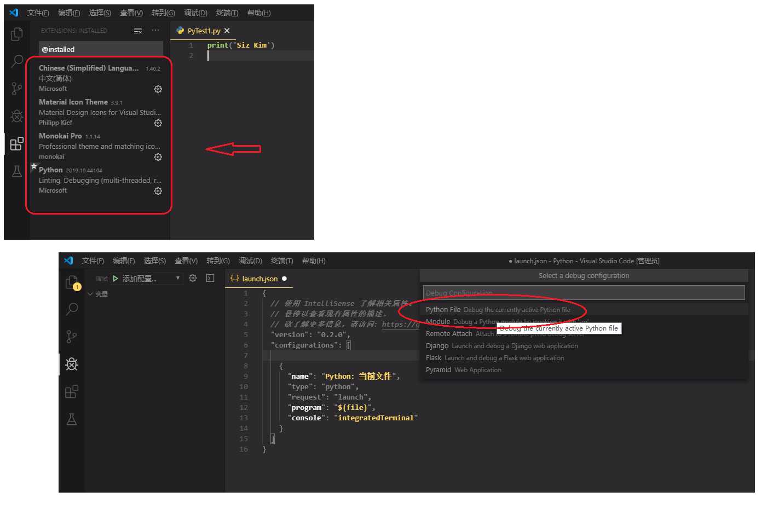Open 选择(S) menu in top window
Image resolution: width=773 pixels, height=532 pixels.
click(100, 13)
